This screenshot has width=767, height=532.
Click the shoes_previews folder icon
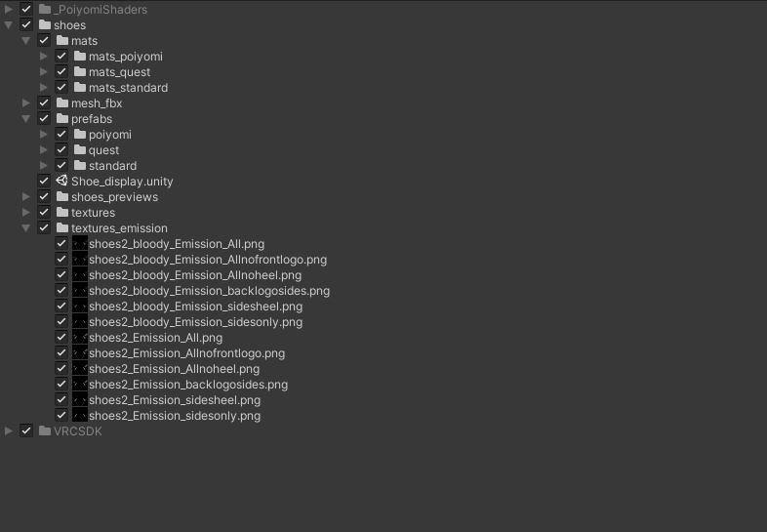point(61,197)
